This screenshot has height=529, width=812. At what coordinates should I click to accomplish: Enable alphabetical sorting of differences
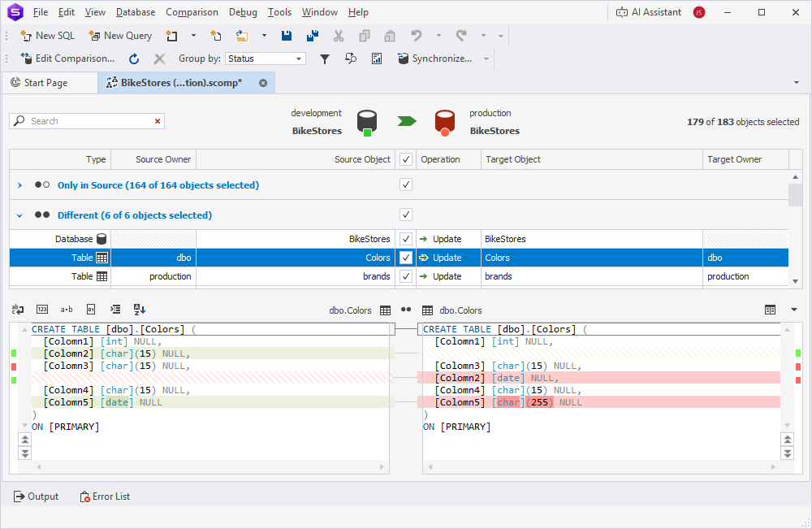pos(138,309)
